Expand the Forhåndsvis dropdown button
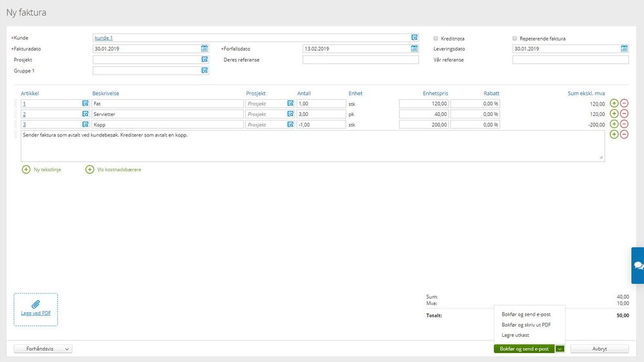 tap(43, 349)
